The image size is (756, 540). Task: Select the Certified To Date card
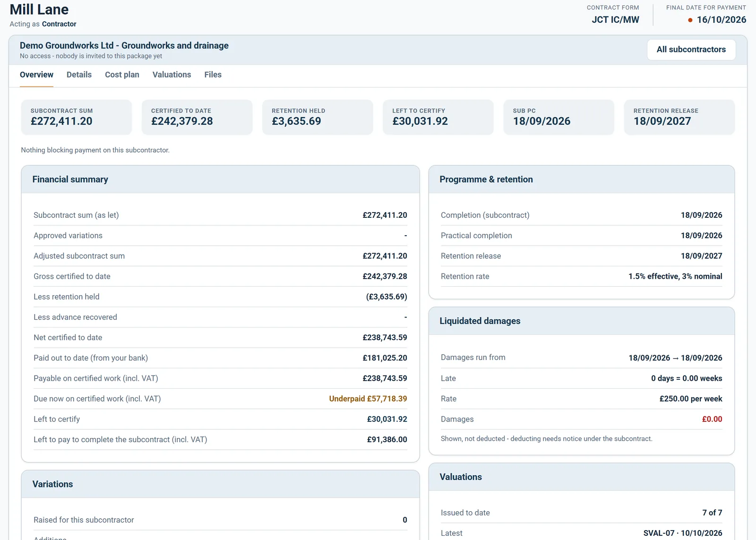197,117
